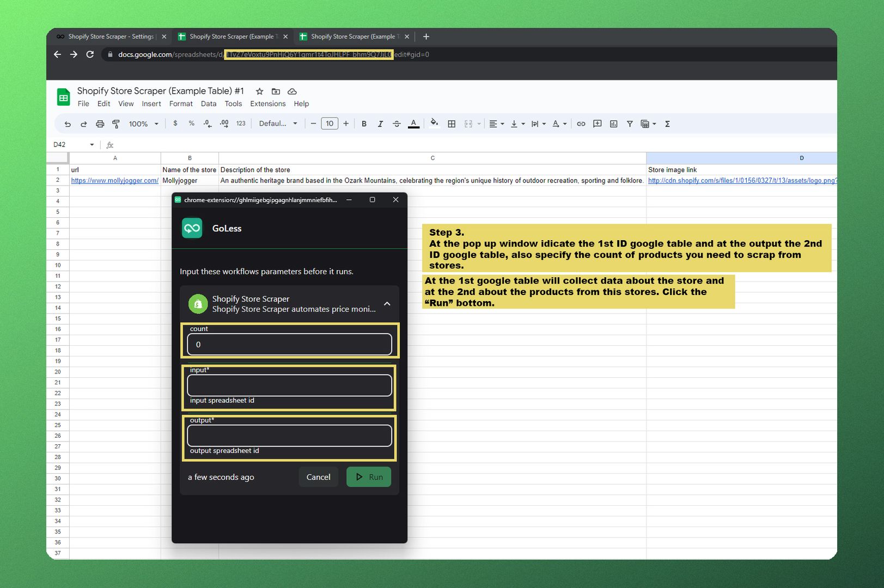Open the borders tool
884x588 pixels.
click(x=452, y=124)
